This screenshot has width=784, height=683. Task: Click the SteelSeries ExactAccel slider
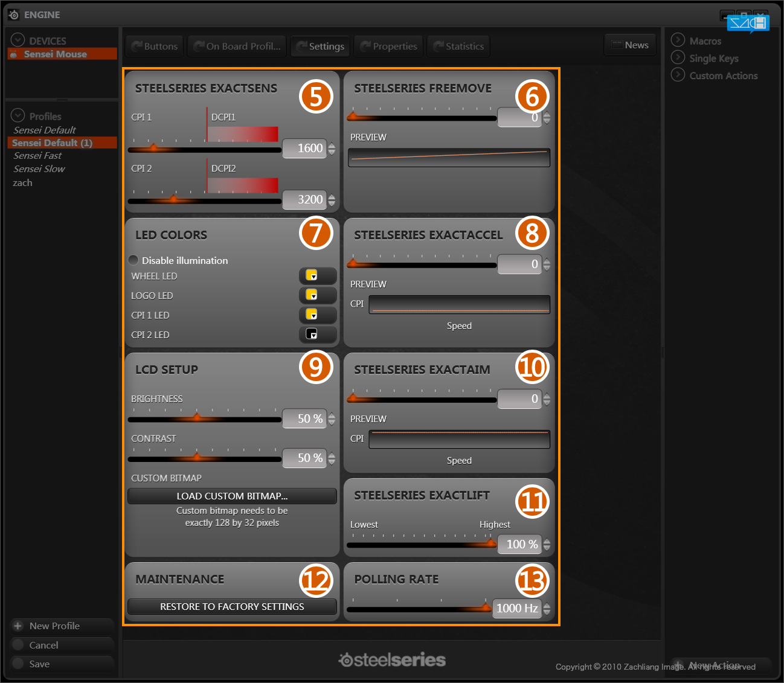click(x=422, y=264)
